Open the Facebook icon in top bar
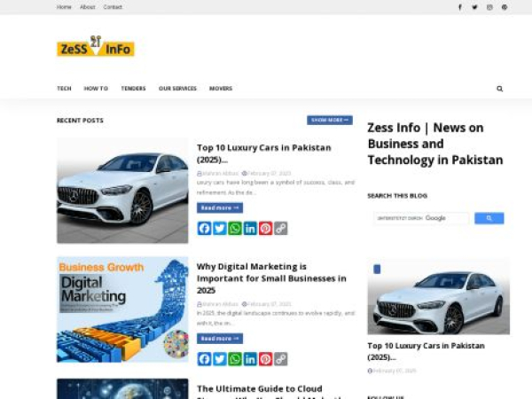 tap(459, 7)
